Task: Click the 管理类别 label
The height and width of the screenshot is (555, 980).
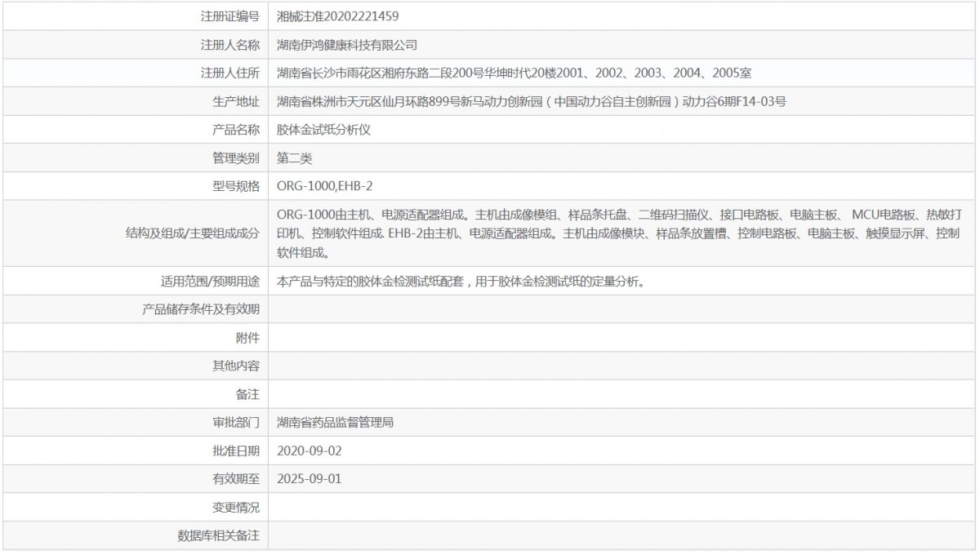Action: pyautogui.click(x=236, y=158)
